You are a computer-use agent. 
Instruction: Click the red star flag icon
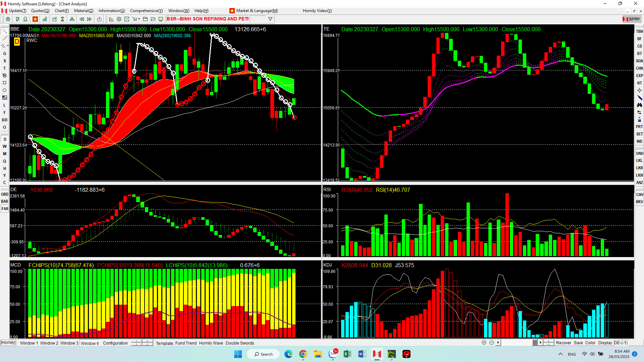click(35, 19)
